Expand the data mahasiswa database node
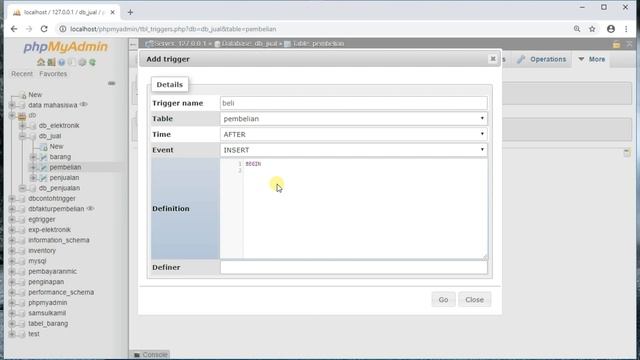The height and width of the screenshot is (360, 640). click(12, 105)
